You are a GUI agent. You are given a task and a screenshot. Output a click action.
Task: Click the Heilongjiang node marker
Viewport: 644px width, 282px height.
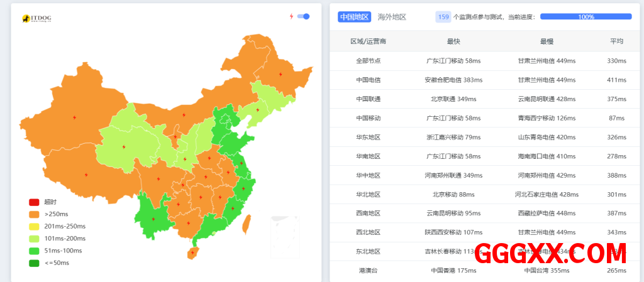tap(280, 74)
